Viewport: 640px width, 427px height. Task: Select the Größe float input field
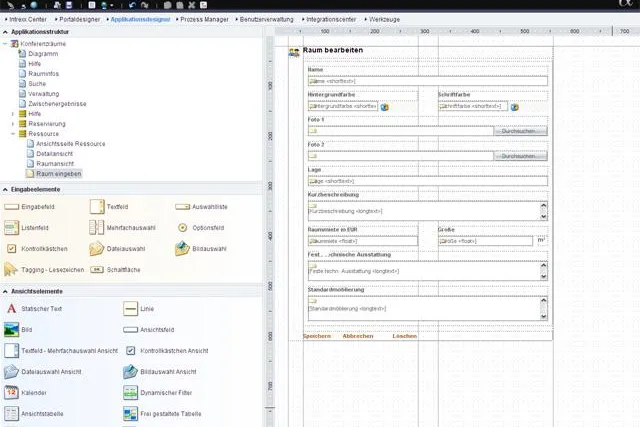(485, 241)
